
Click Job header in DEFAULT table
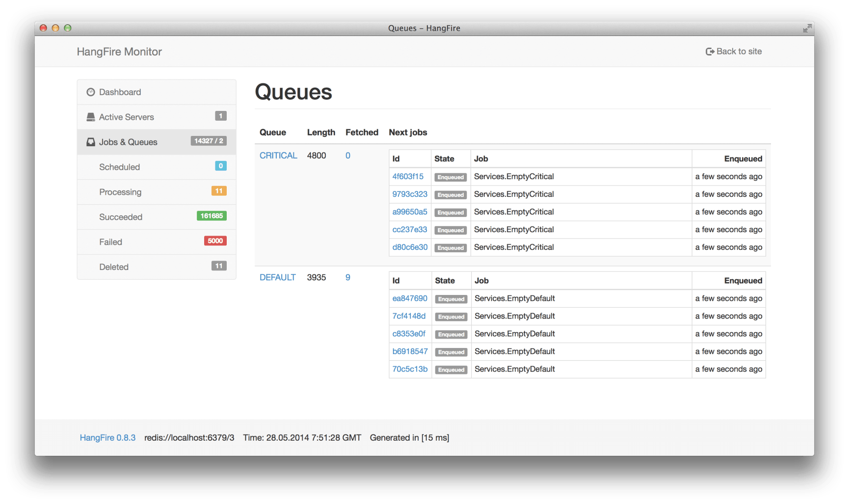pyautogui.click(x=481, y=281)
